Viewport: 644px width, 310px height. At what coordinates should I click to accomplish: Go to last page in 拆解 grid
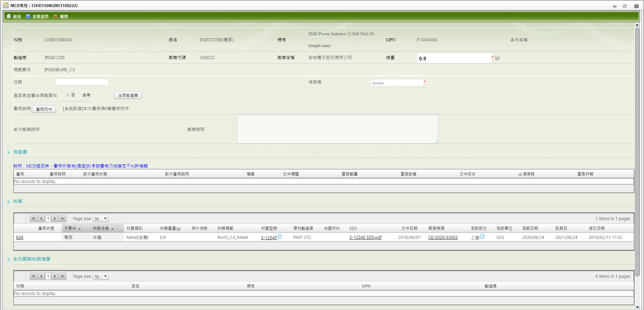pos(63,218)
